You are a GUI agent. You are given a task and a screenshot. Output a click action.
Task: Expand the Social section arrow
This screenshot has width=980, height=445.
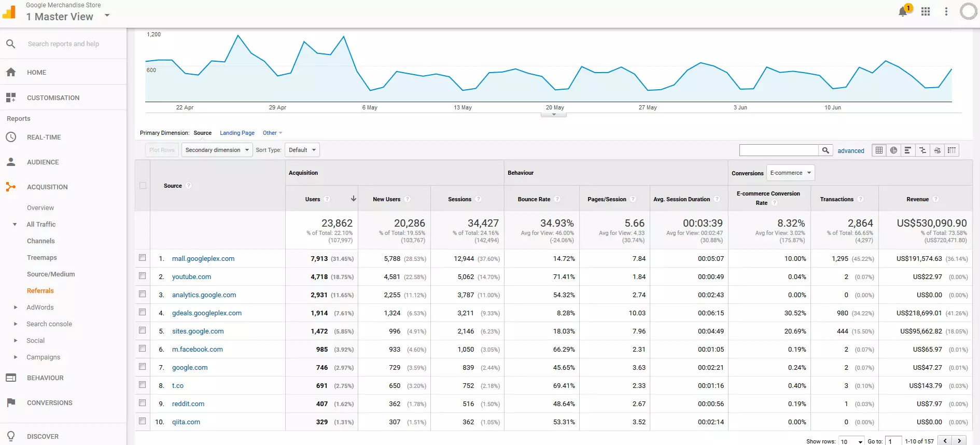pyautogui.click(x=16, y=341)
